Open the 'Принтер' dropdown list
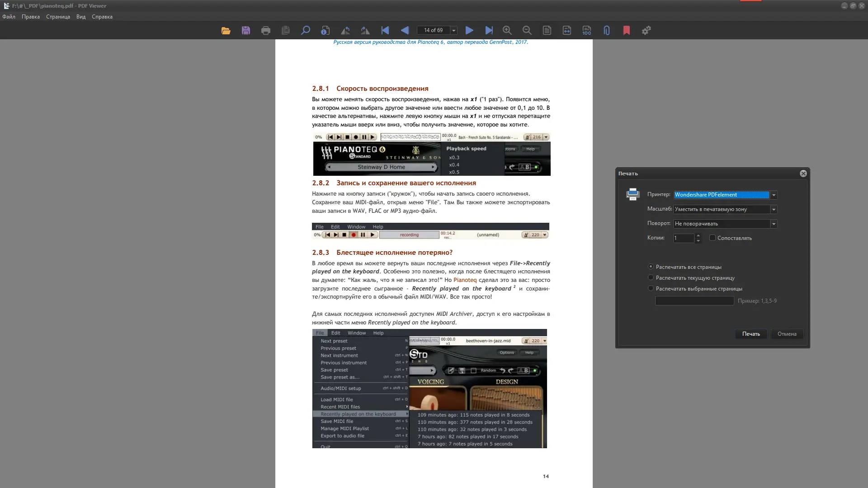The image size is (868, 488). point(773,195)
